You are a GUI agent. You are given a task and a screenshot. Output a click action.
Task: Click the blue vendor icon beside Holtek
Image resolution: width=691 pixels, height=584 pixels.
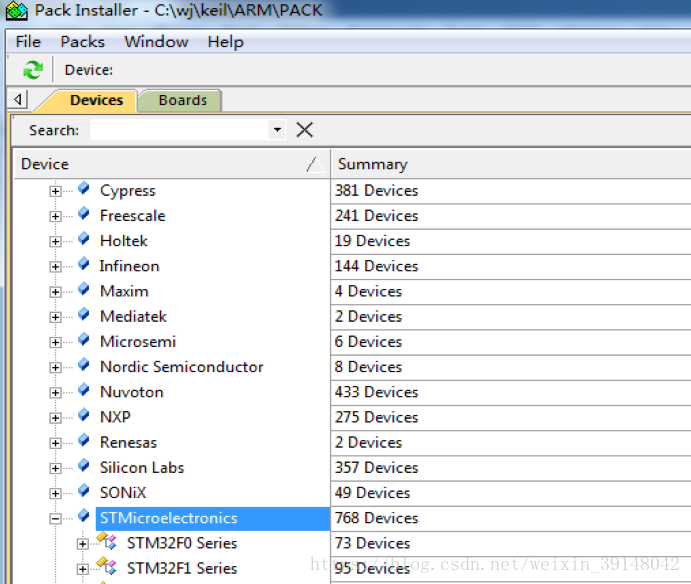click(84, 239)
